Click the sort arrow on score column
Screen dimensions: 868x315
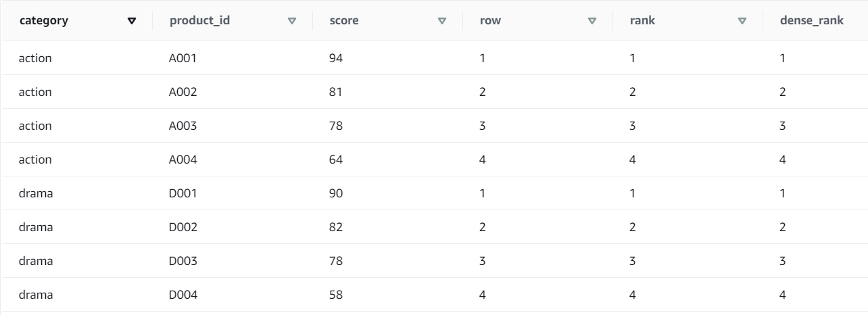coord(442,21)
